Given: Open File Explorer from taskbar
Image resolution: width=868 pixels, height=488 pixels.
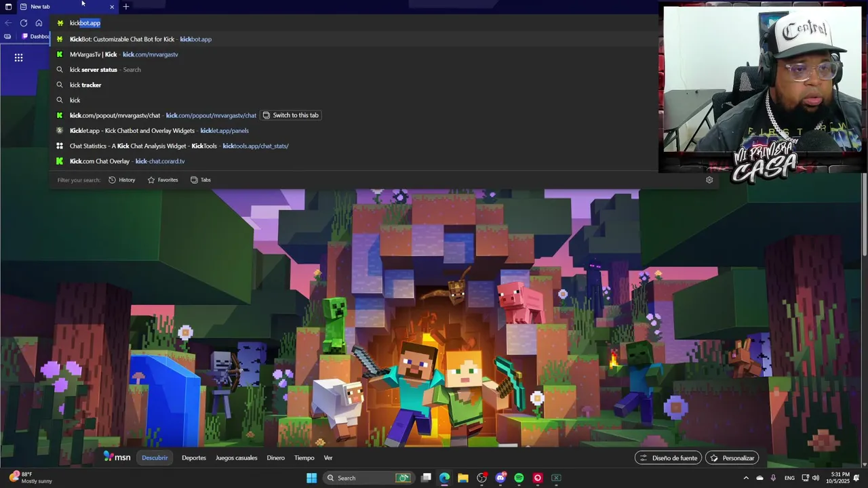Looking at the screenshot, I should [x=463, y=478].
